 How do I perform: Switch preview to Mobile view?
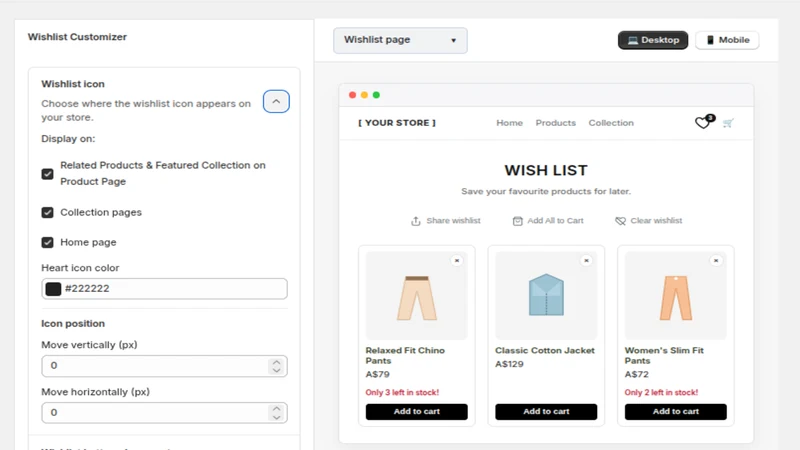click(x=727, y=40)
